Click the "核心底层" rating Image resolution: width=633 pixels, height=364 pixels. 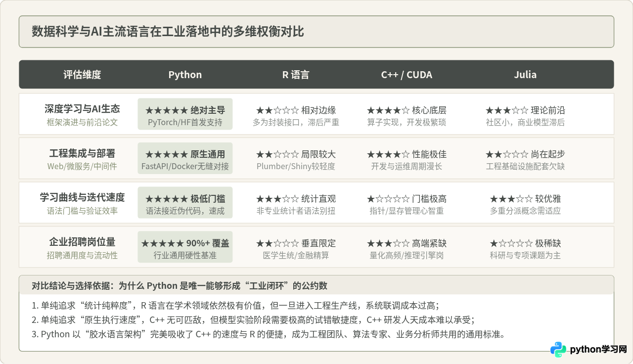click(x=407, y=110)
